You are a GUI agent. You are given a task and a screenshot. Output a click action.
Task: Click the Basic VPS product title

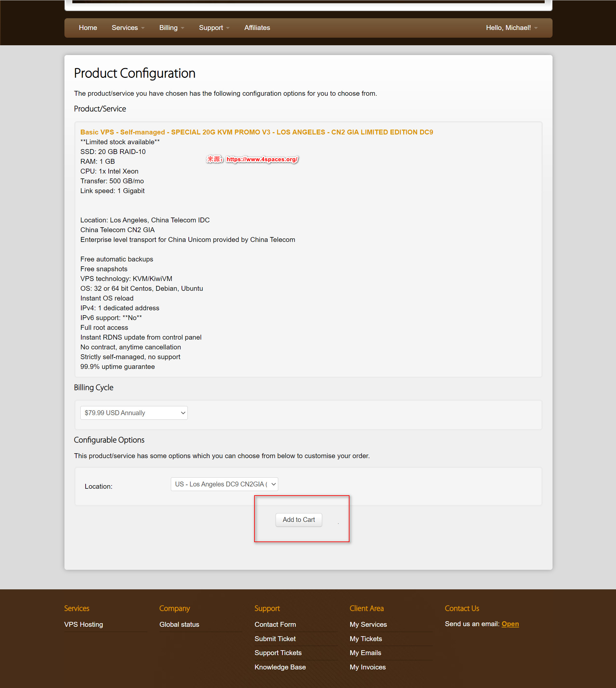256,132
